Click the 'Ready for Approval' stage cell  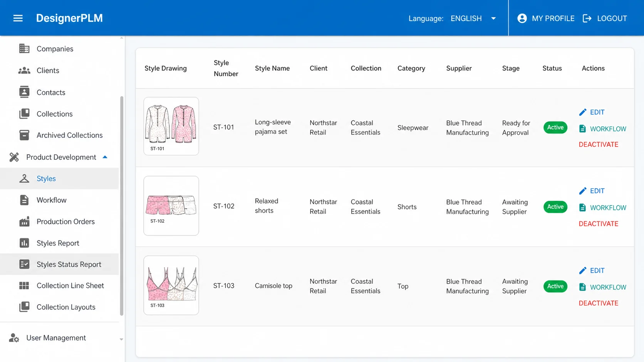pyautogui.click(x=516, y=128)
